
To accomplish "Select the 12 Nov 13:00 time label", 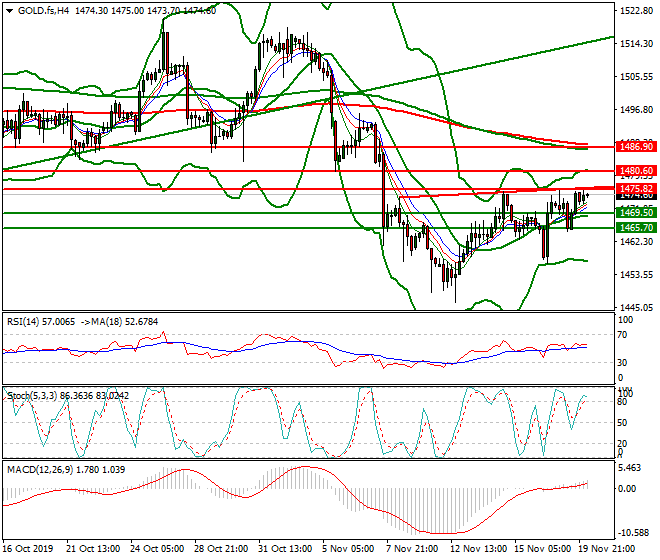I will (x=477, y=549).
